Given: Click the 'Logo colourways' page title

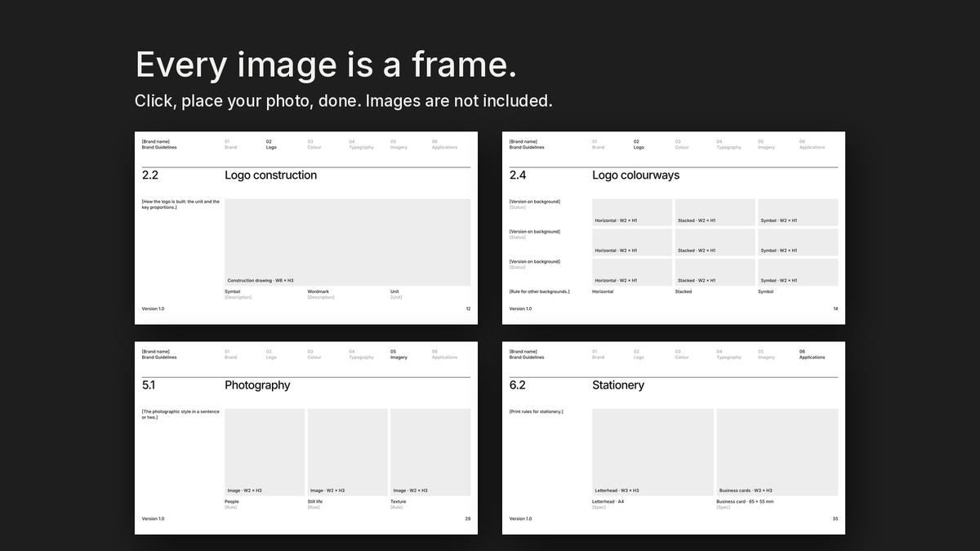Looking at the screenshot, I should click(x=635, y=176).
